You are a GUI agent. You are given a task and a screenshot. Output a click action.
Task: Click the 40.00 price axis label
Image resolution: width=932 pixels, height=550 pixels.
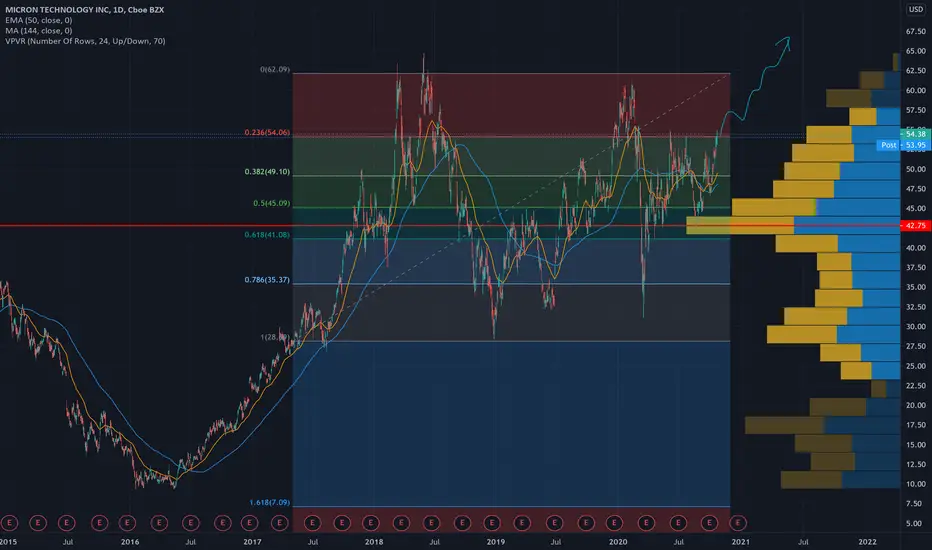click(x=915, y=248)
